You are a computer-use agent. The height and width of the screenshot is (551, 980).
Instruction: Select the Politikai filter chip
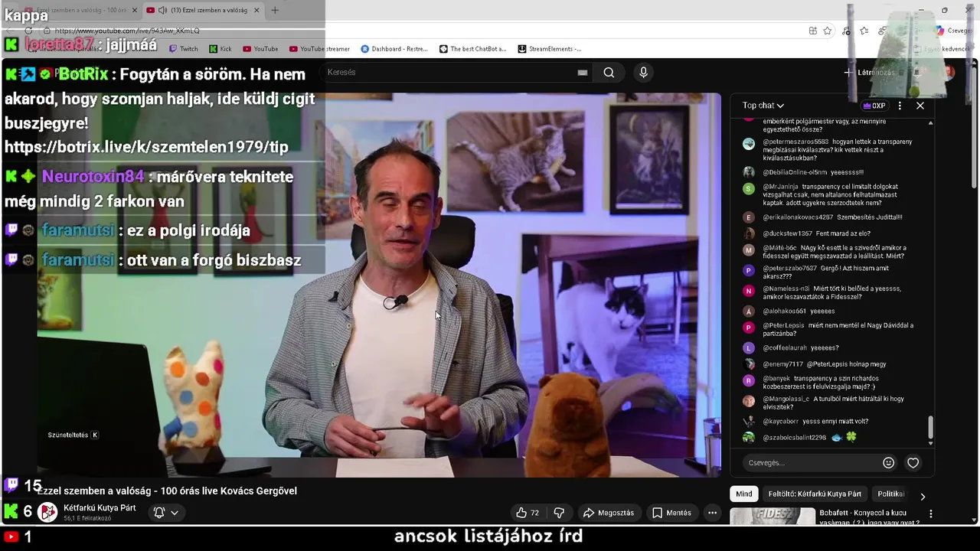point(890,494)
